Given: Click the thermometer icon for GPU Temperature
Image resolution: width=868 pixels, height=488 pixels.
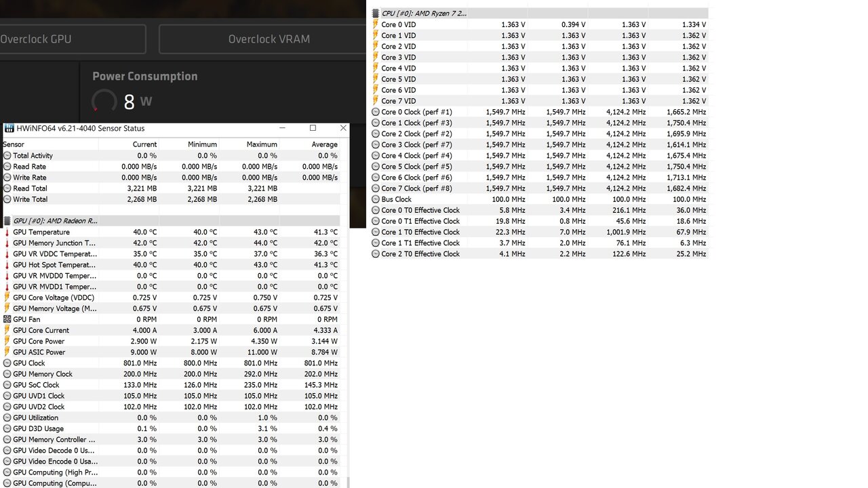Looking at the screenshot, I should (7, 232).
